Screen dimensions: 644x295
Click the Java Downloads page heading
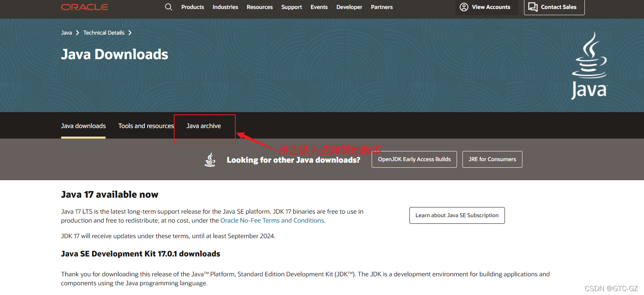click(115, 54)
